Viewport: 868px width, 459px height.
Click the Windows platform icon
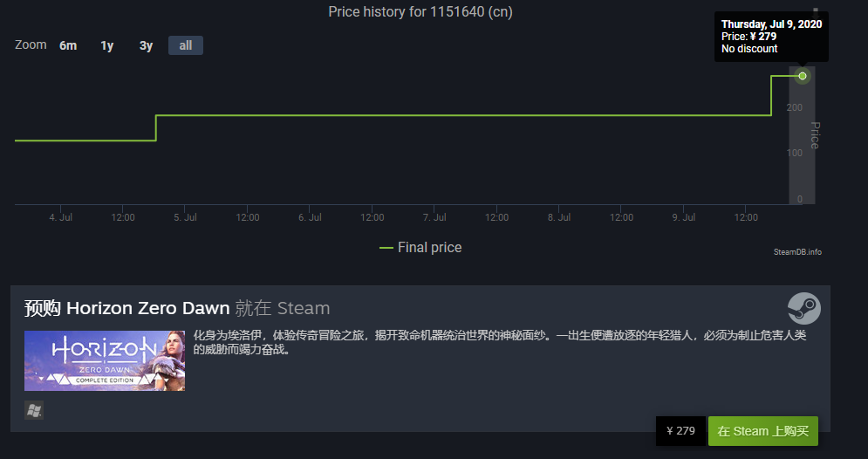[x=34, y=410]
